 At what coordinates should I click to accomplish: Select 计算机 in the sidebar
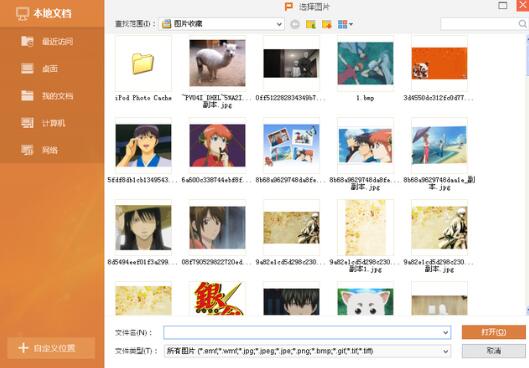[x=43, y=123]
